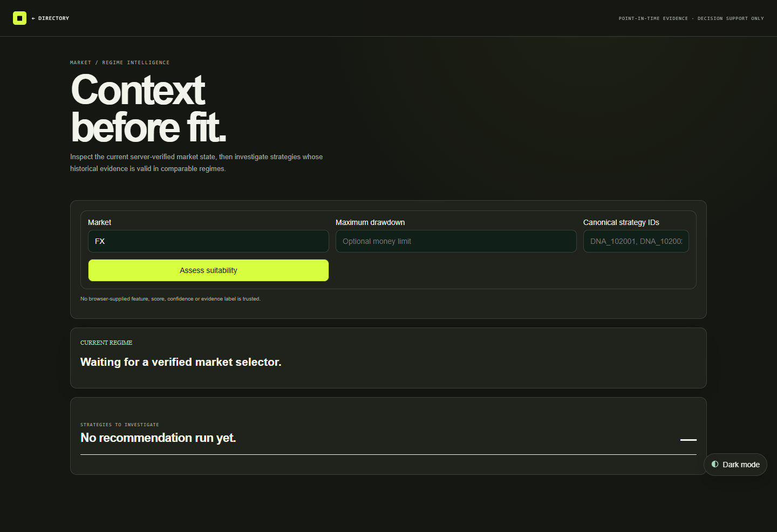This screenshot has width=777, height=532.
Task: Collapse the strategies section dash icon
Action: 688,440
